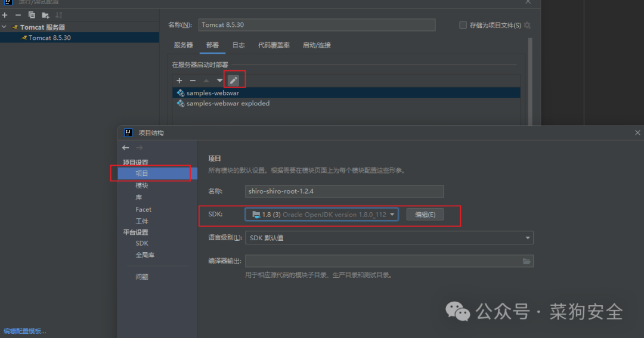Click the 编辑(E) button beside SDK

tap(425, 215)
